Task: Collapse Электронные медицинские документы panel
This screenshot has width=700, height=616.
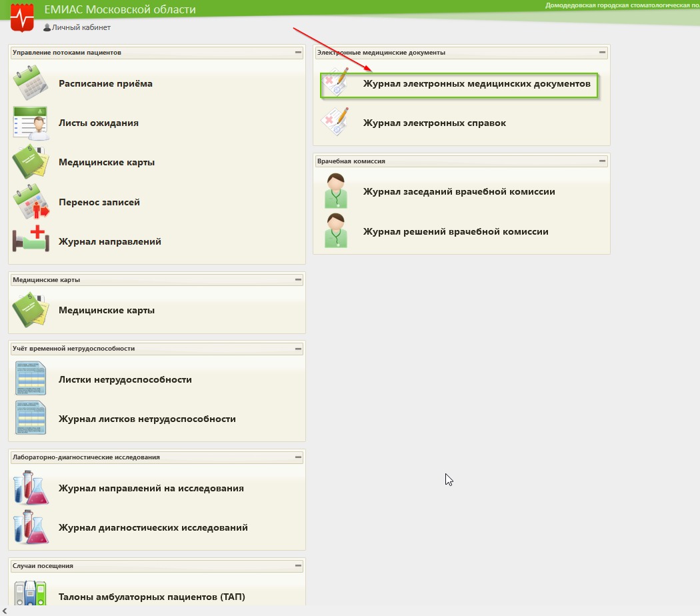Action: point(602,52)
